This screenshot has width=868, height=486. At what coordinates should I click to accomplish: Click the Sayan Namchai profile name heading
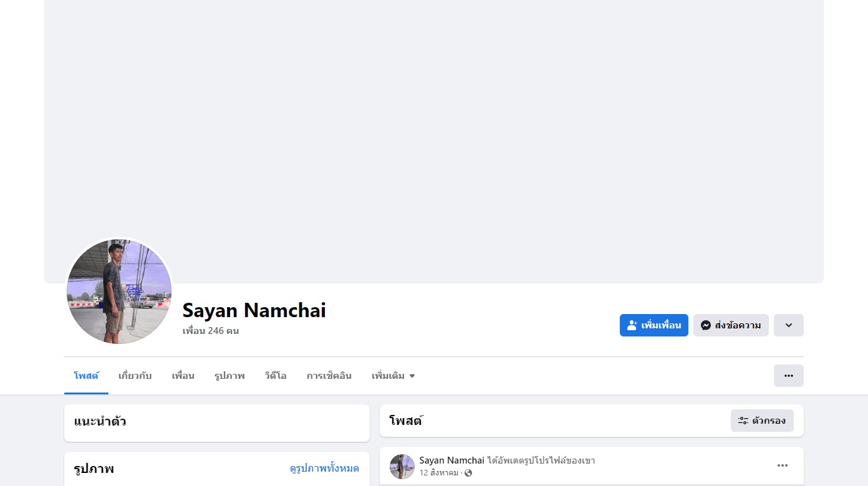click(x=254, y=310)
